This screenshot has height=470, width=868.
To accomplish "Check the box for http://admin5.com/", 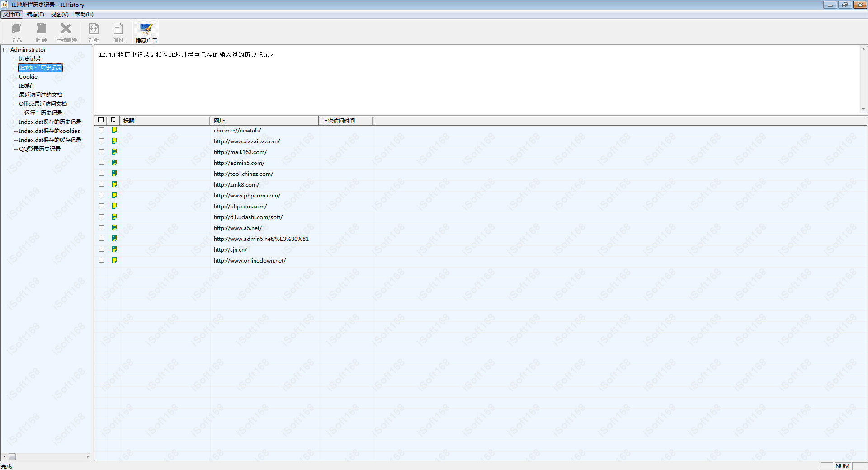I will (101, 163).
